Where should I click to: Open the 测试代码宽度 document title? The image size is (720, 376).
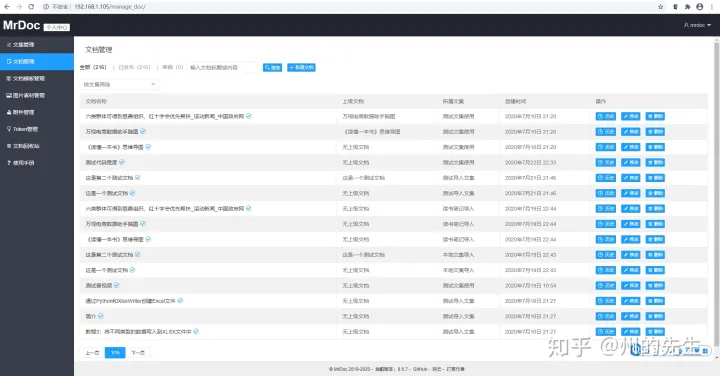pos(101,163)
